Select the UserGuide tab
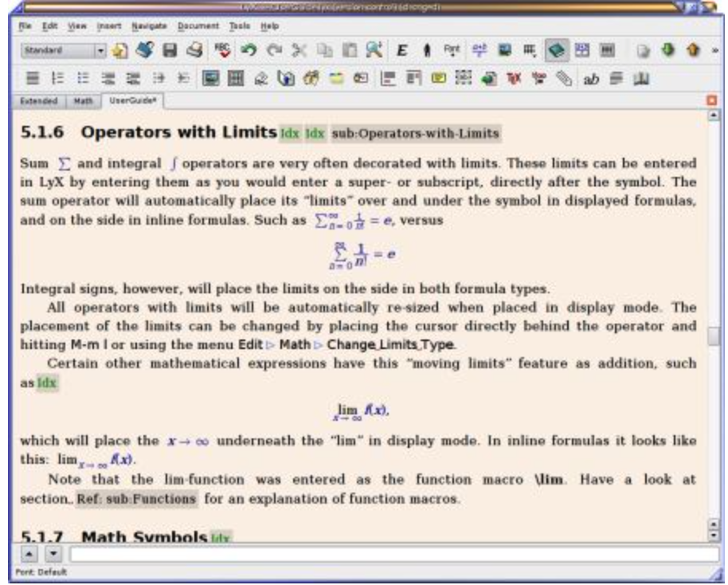 tap(133, 100)
